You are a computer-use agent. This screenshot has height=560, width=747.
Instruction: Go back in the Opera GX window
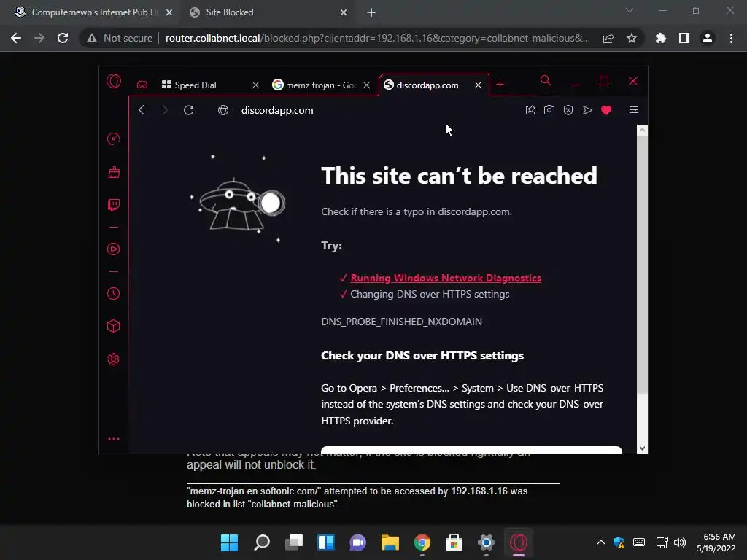(x=142, y=110)
